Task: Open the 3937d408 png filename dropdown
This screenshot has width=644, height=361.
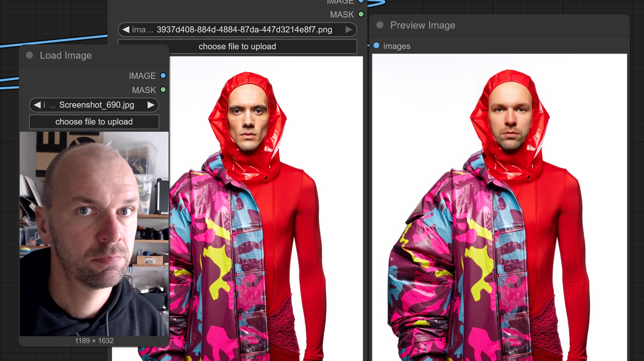Action: [x=244, y=30]
